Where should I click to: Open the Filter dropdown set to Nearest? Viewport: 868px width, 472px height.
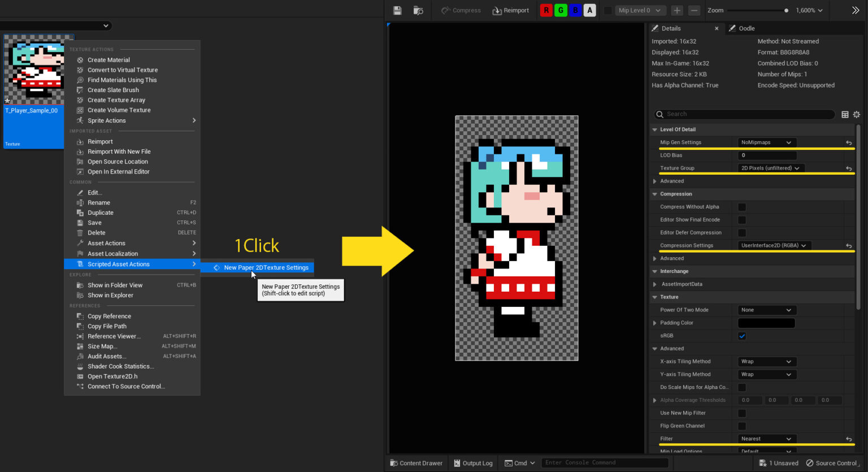tap(766, 439)
